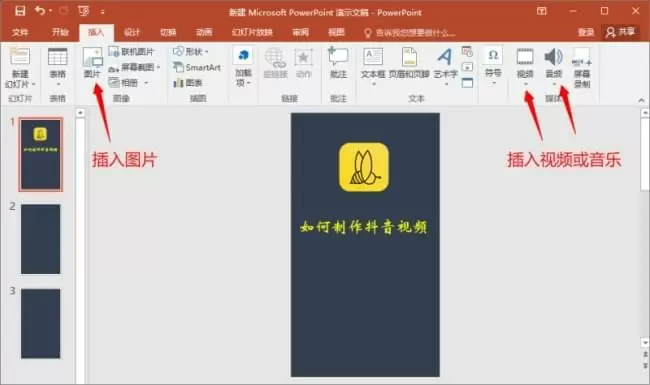Open the Ribbon Display Options icon in title bar

(542, 11)
